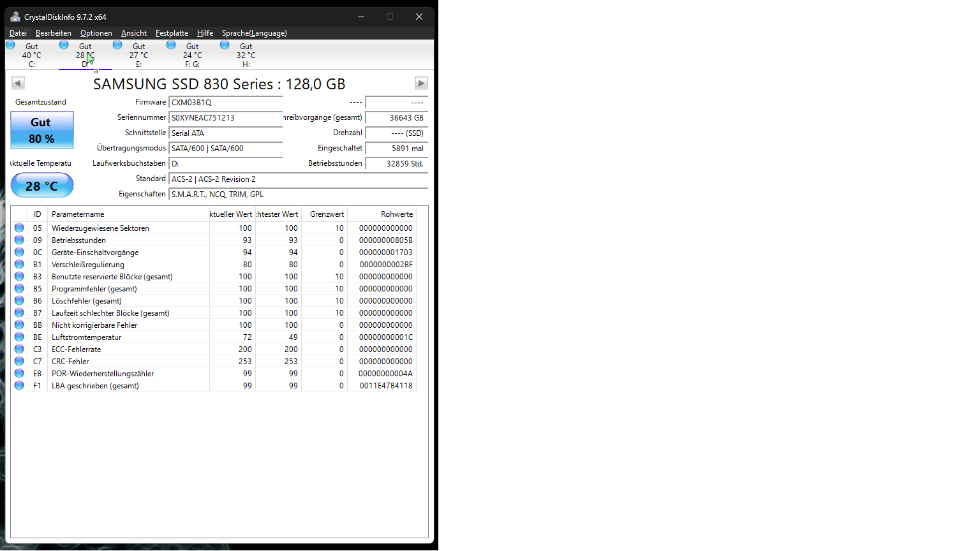The image size is (980, 551).
Task: Click the C: drive tab with 40 °C
Action: (32, 55)
